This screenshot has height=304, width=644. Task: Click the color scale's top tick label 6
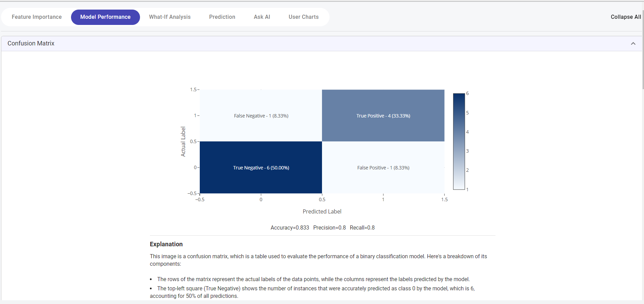click(467, 94)
